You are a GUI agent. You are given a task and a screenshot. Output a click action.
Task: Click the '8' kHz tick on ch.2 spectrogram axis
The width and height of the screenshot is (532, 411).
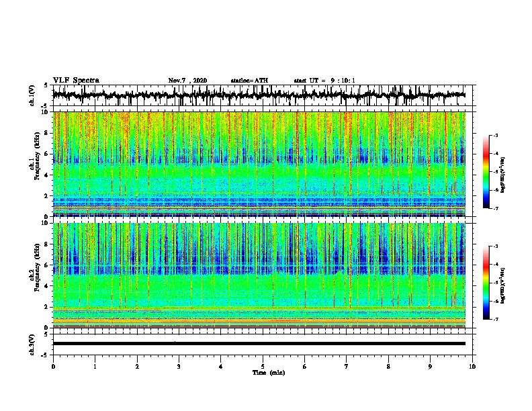tap(47, 244)
